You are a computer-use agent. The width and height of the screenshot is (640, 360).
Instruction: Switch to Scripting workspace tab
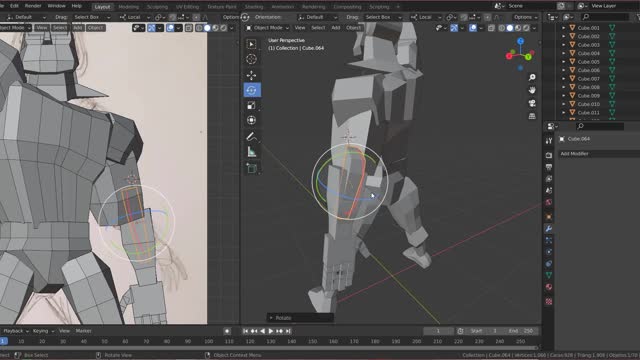[x=379, y=7]
